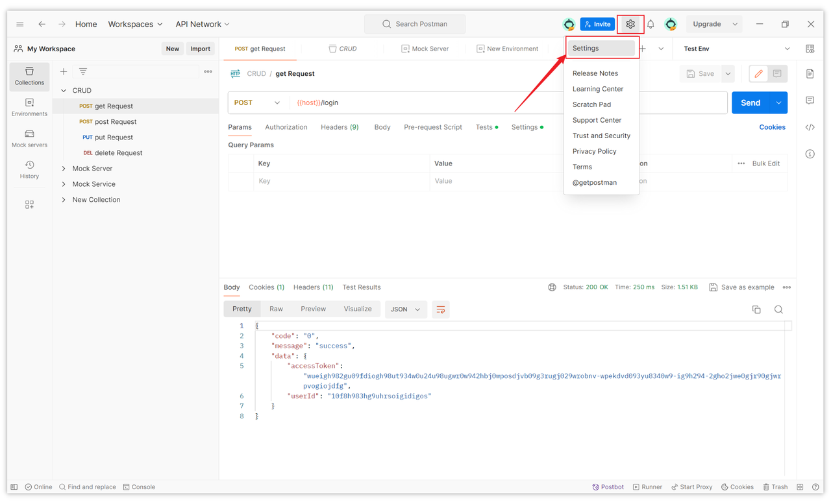Click the request URL field

click(x=509, y=102)
